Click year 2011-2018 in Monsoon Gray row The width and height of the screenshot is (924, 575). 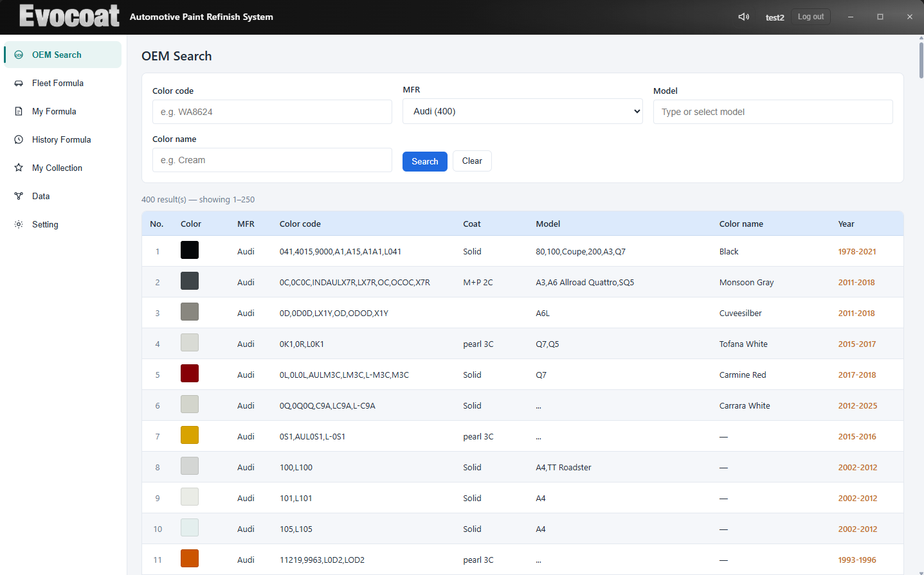click(856, 283)
